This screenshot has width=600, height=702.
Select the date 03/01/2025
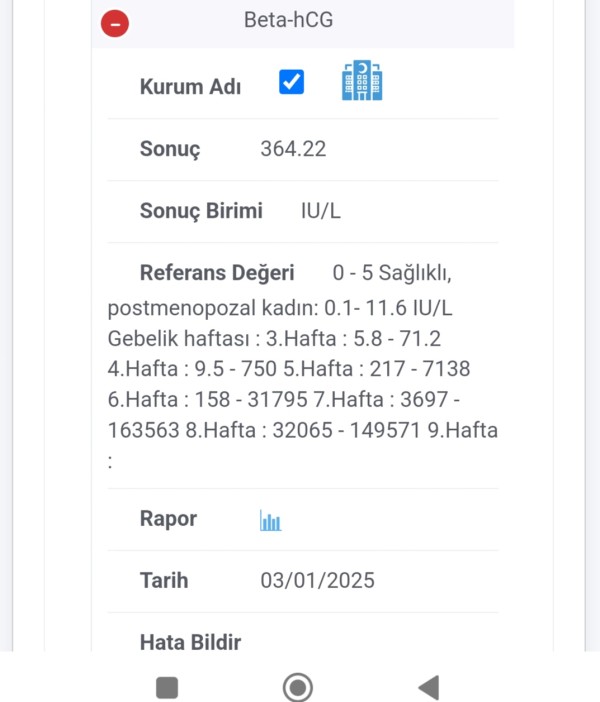(x=317, y=581)
